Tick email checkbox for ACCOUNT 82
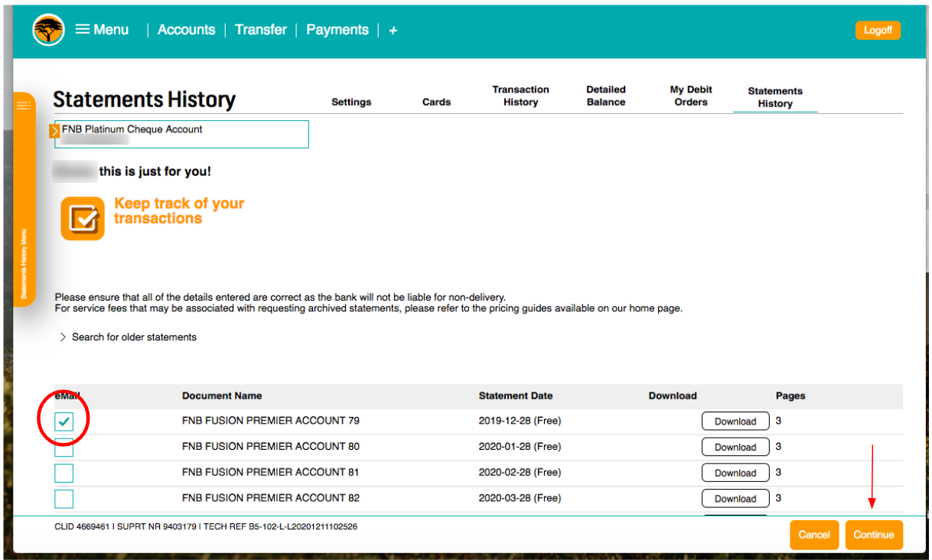This screenshot has height=560, width=932. (64, 499)
